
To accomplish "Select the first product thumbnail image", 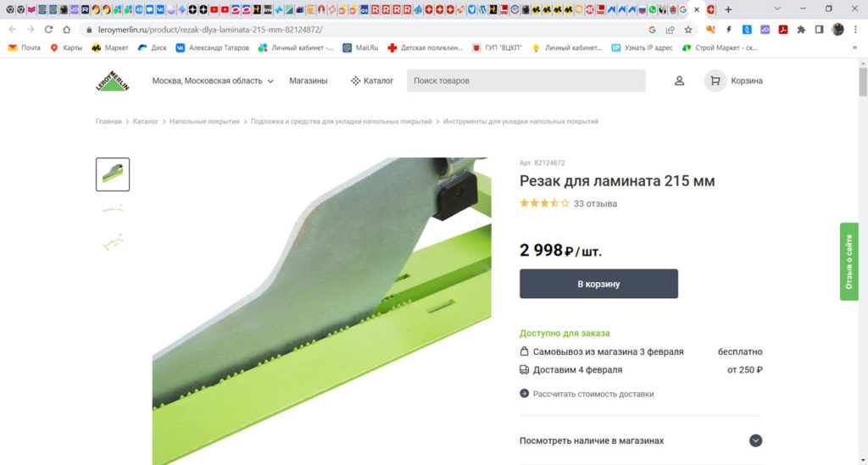I will (113, 174).
